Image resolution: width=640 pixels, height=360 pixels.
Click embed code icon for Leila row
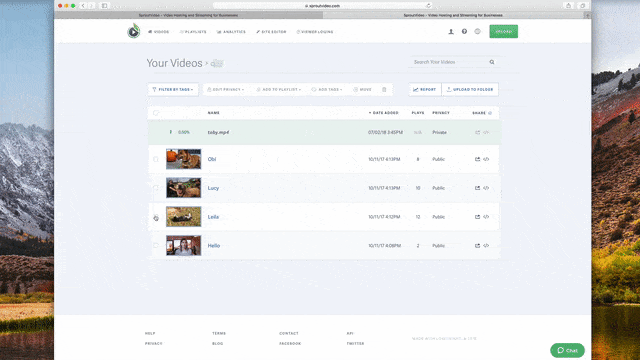486,217
